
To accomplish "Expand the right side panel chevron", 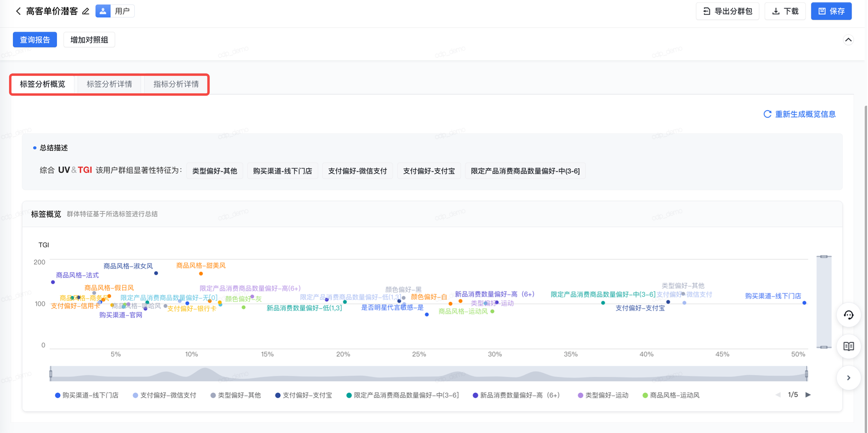I will pyautogui.click(x=849, y=378).
